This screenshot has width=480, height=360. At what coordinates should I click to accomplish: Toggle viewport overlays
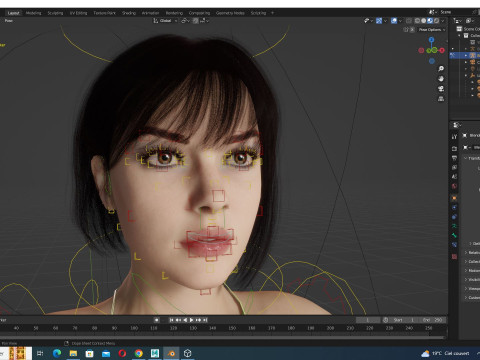click(394, 21)
